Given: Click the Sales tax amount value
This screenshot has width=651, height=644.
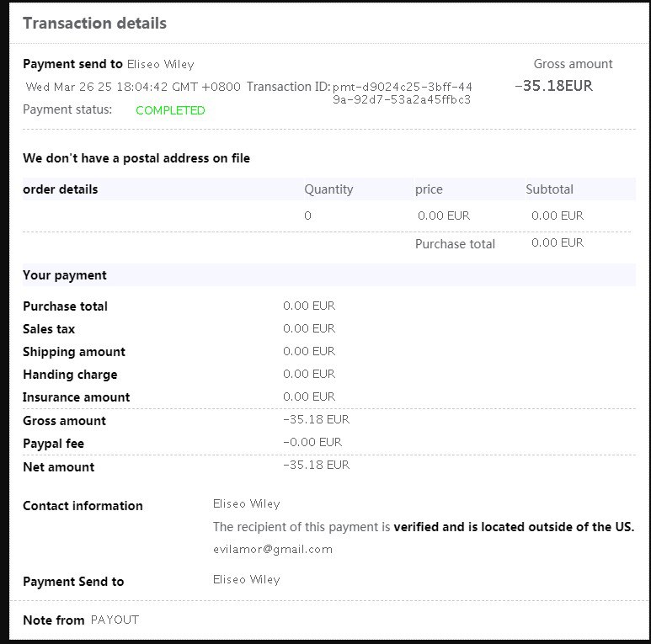Looking at the screenshot, I should click(x=309, y=328).
